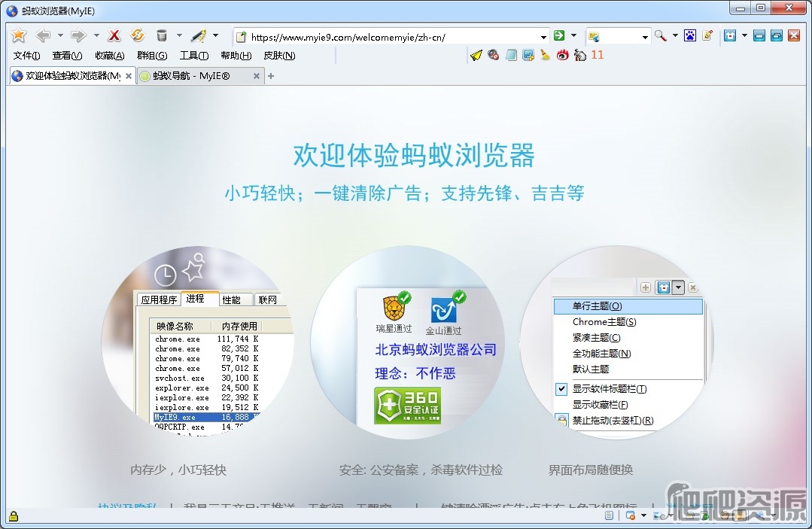Open the 群组(G) menu
Screen dimensions: 812x529
pyautogui.click(x=152, y=56)
